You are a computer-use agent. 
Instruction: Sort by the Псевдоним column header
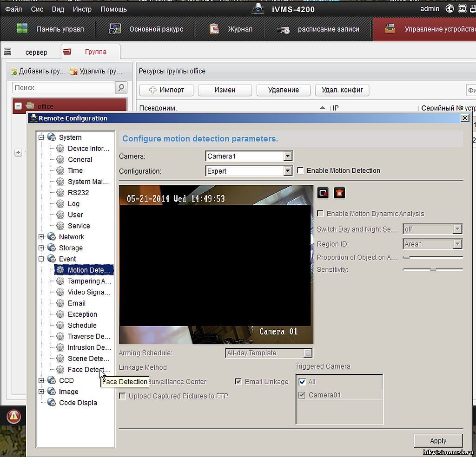(x=158, y=108)
